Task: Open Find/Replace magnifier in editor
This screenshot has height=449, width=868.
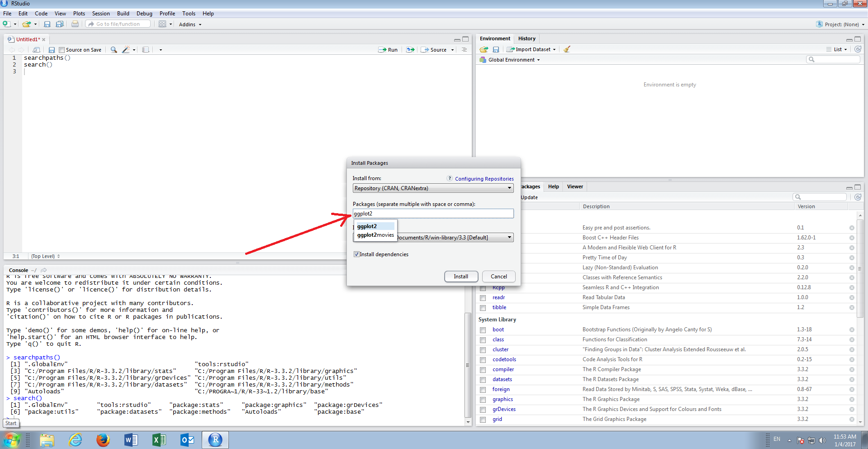Action: (114, 50)
